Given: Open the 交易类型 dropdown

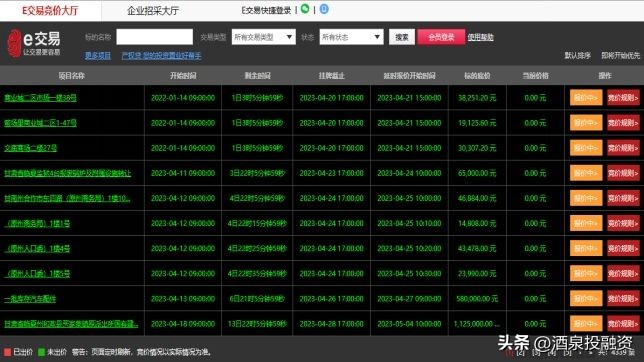Looking at the screenshot, I should (263, 37).
